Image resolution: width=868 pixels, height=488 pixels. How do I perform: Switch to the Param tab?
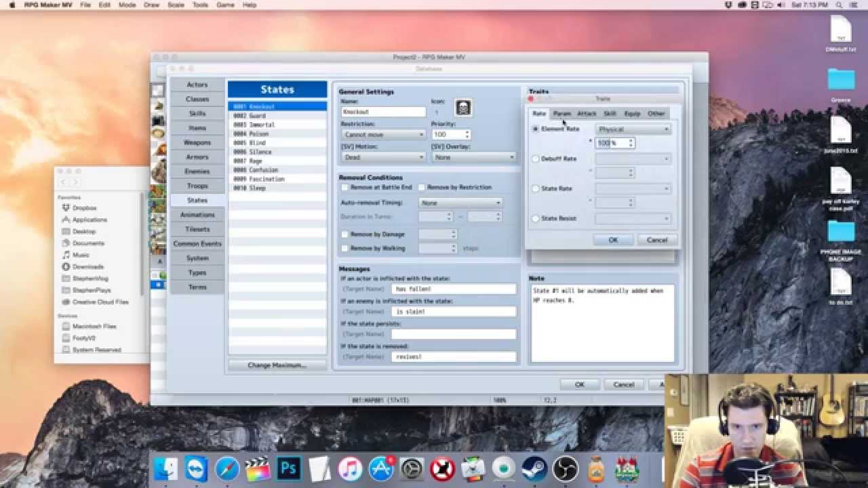(562, 113)
